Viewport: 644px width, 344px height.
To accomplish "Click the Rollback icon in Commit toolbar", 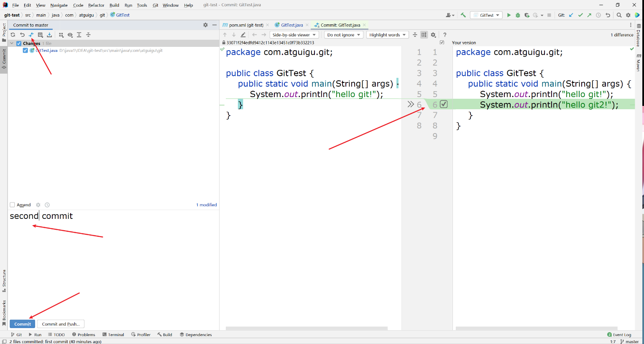I will [22, 35].
